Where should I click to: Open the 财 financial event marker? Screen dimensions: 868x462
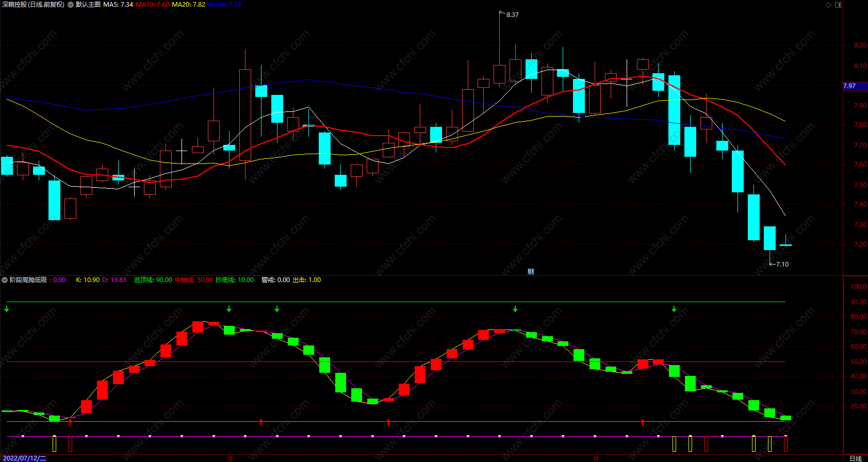531,272
